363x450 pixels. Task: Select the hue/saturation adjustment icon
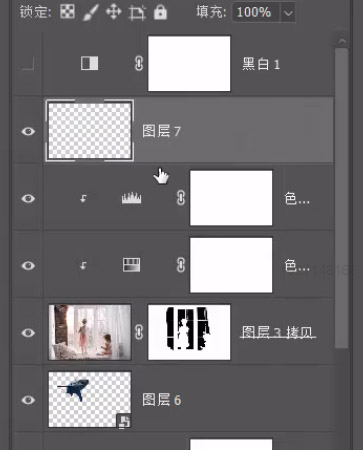[x=131, y=265]
